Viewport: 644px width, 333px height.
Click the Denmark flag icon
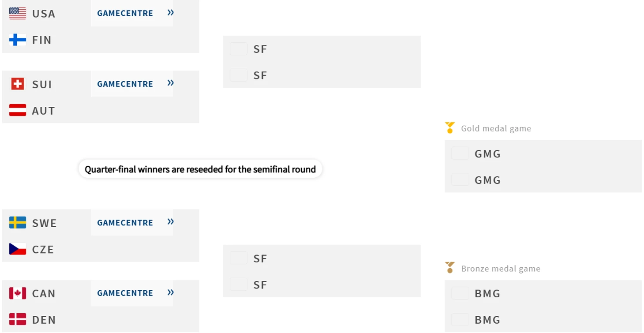point(18,320)
